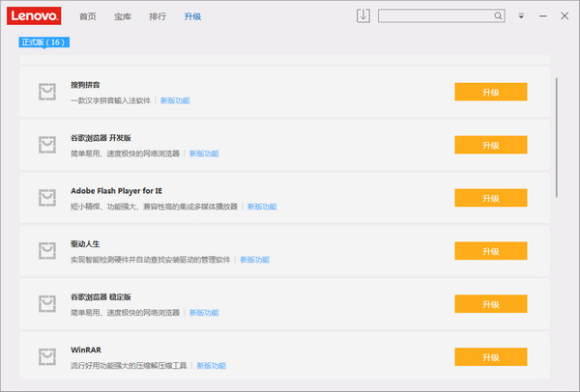The height and width of the screenshot is (392, 580).
Task: View 新版功能 for Adobe Flash Player
Action: [262, 207]
